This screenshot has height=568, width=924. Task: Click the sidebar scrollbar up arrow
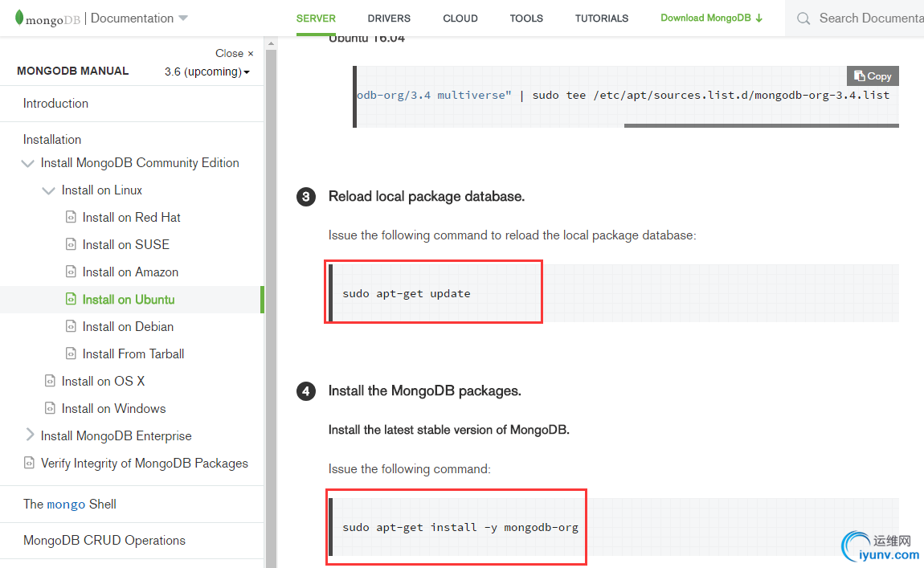pos(271,43)
